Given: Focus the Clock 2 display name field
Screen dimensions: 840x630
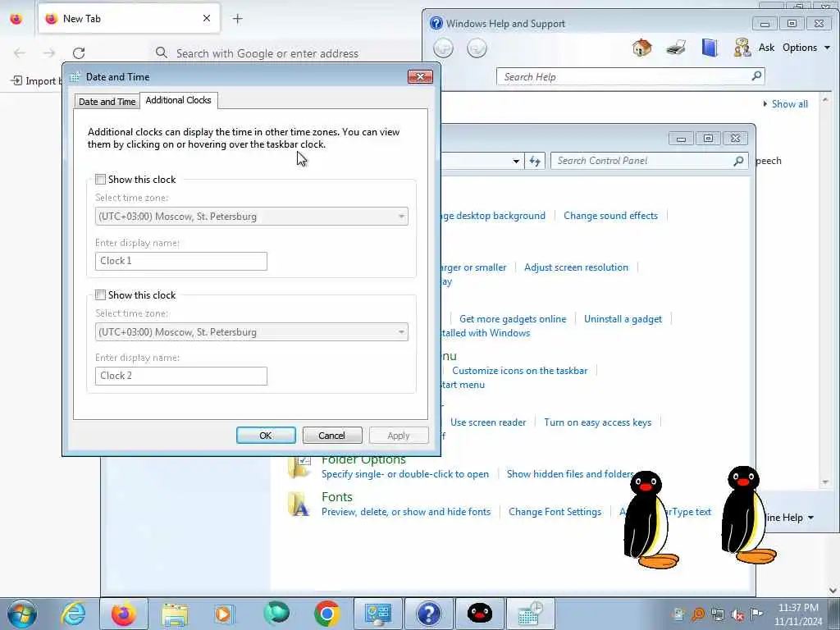Looking at the screenshot, I should click(x=181, y=376).
